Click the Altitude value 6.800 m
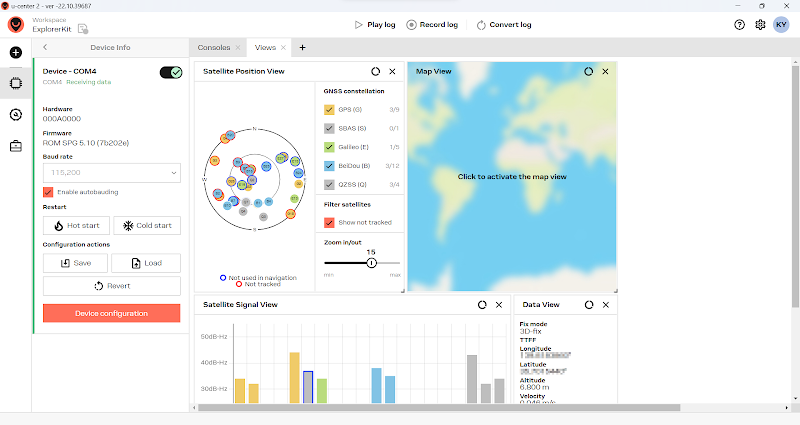Viewport: 800px width, 425px height. pos(534,387)
